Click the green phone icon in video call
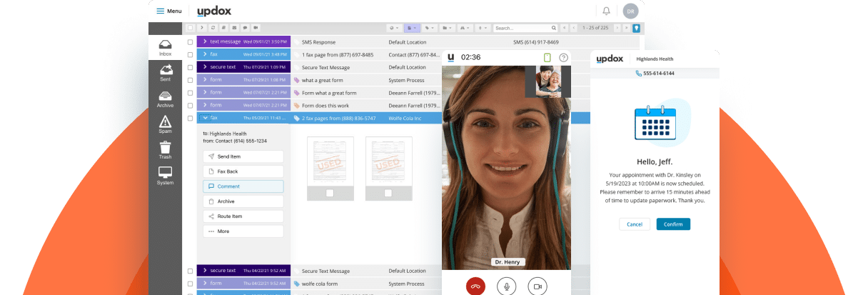The image size is (868, 295). (547, 57)
